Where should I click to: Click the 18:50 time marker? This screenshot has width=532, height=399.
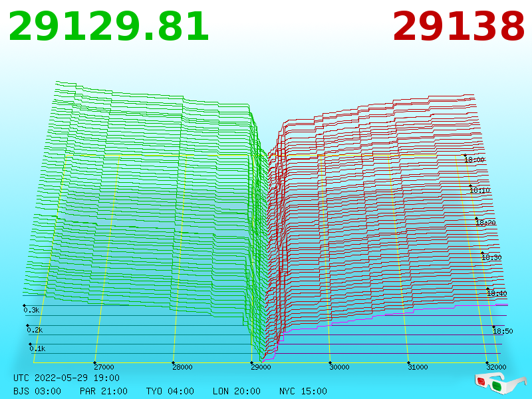tap(503, 331)
